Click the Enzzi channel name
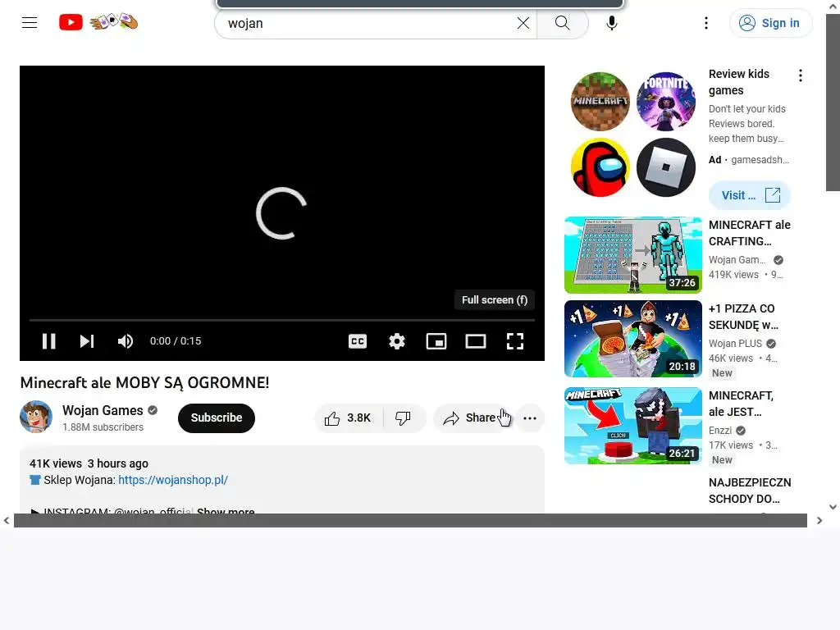This screenshot has width=840, height=630. tap(720, 430)
